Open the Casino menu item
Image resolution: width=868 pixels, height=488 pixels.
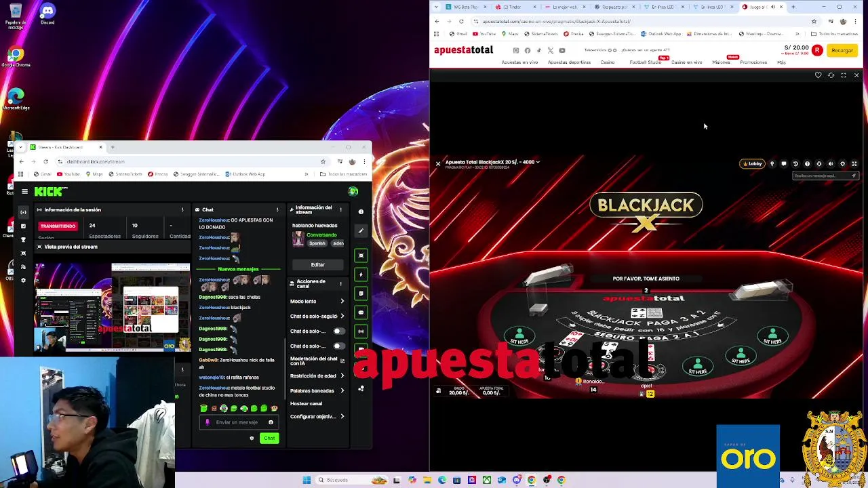[608, 62]
